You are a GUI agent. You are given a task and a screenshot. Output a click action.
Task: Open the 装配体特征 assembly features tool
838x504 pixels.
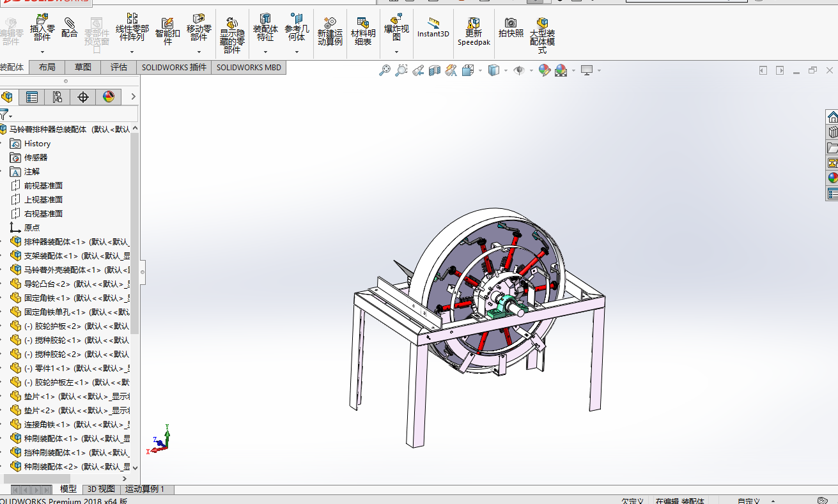click(265, 27)
